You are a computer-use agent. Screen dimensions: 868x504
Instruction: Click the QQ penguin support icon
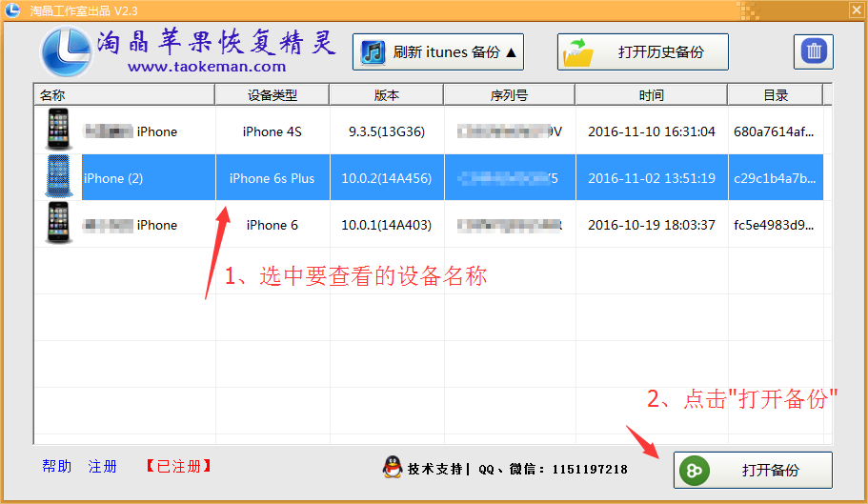391,468
